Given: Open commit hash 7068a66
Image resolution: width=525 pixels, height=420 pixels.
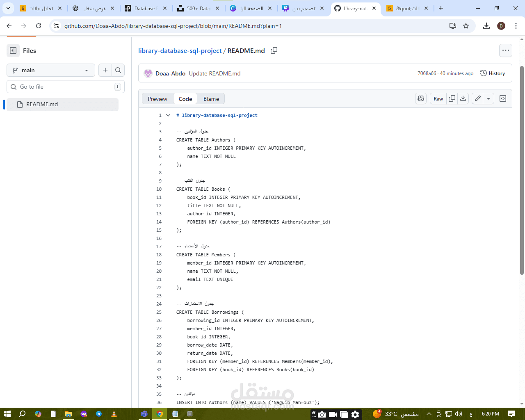Looking at the screenshot, I should coord(427,73).
